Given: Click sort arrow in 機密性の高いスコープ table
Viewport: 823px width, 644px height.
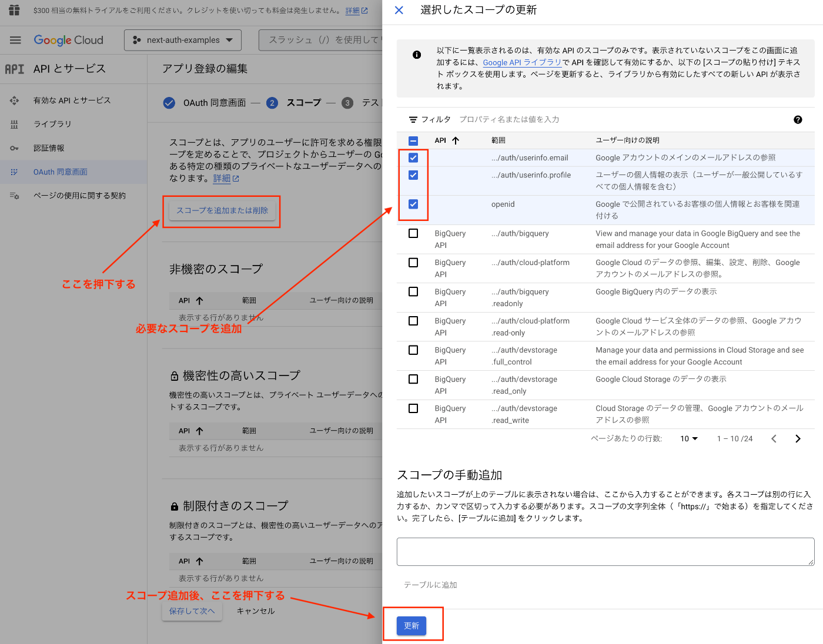Looking at the screenshot, I should click(199, 431).
